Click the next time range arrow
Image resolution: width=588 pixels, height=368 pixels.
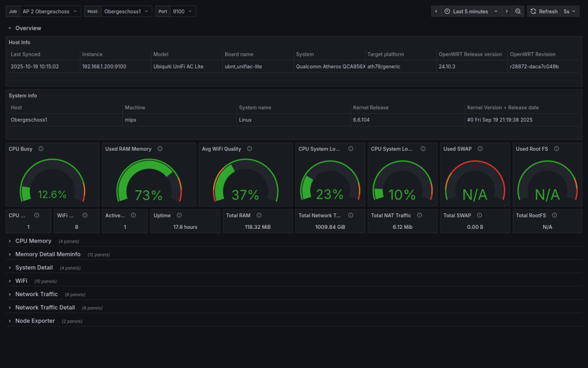pos(506,11)
